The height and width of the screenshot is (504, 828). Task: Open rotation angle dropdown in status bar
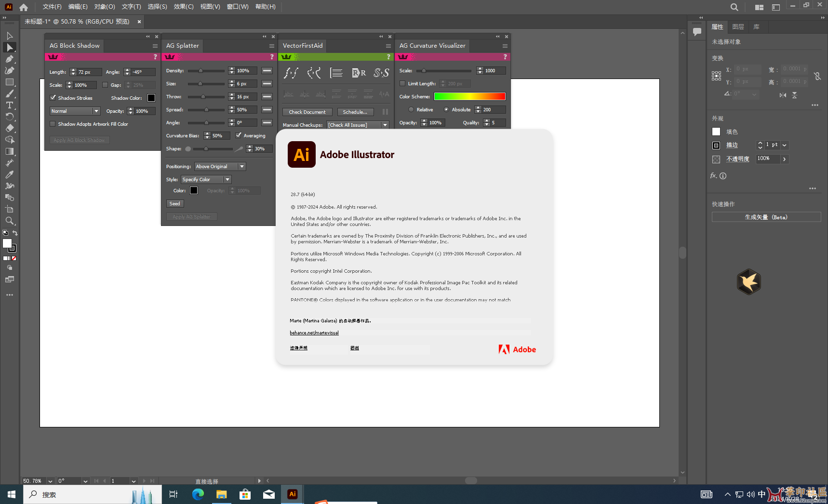pyautogui.click(x=85, y=481)
